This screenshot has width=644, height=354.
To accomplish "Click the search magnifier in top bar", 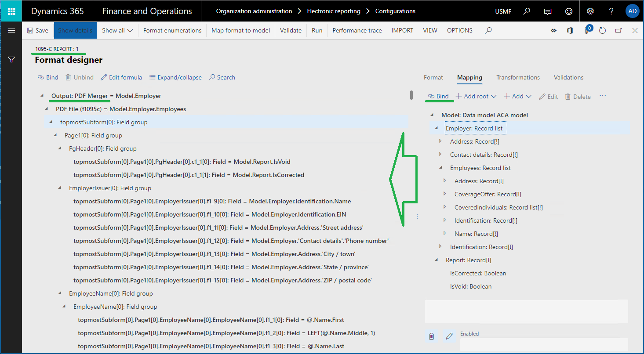I will (527, 11).
